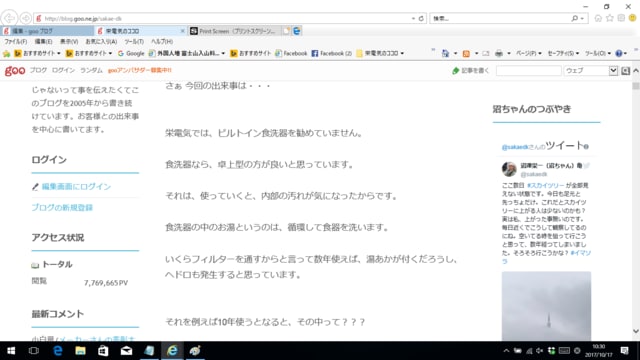The height and width of the screenshot is (360, 640).
Task: Expand the ページ(P) command bar menu
Action: point(529,53)
